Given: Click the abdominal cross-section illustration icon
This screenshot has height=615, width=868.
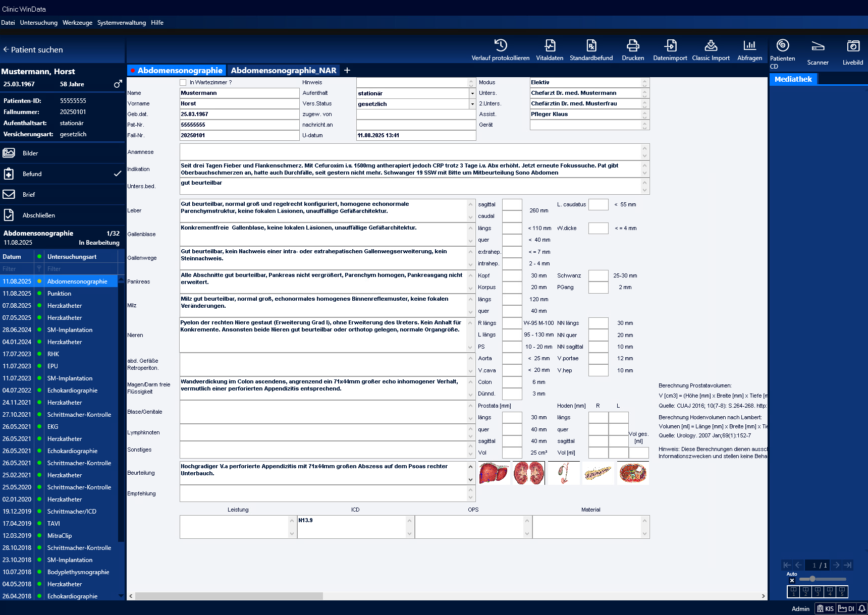Looking at the screenshot, I should pos(633,473).
